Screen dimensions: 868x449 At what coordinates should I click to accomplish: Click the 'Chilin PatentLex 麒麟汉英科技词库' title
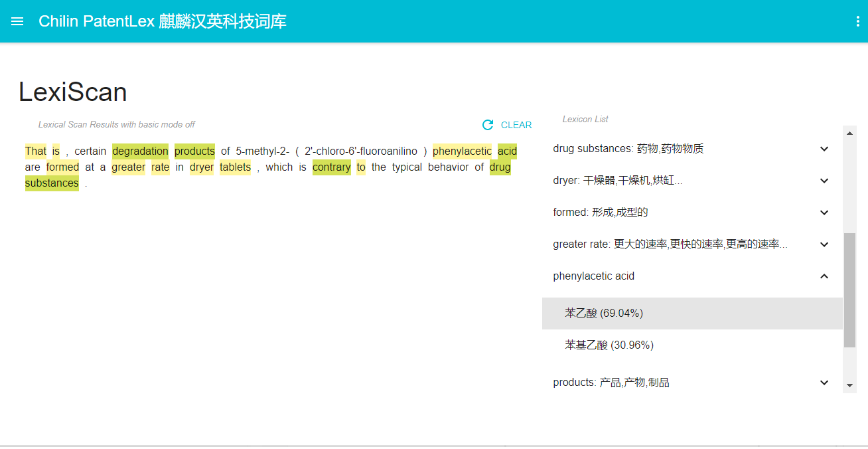(163, 21)
